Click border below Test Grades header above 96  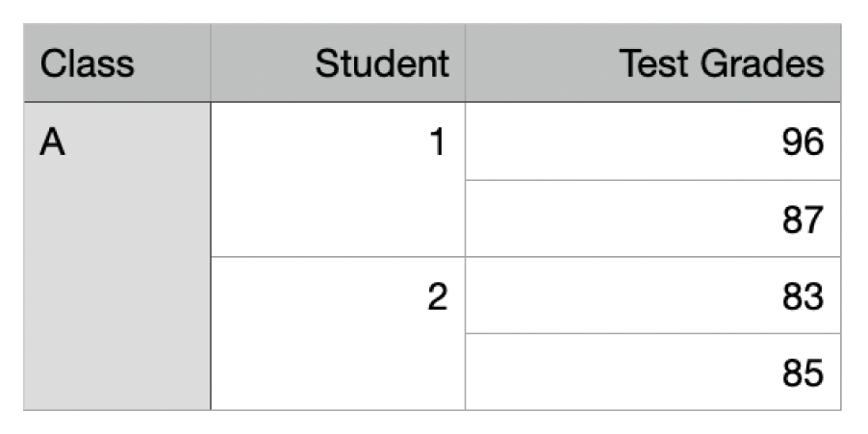pos(652,102)
